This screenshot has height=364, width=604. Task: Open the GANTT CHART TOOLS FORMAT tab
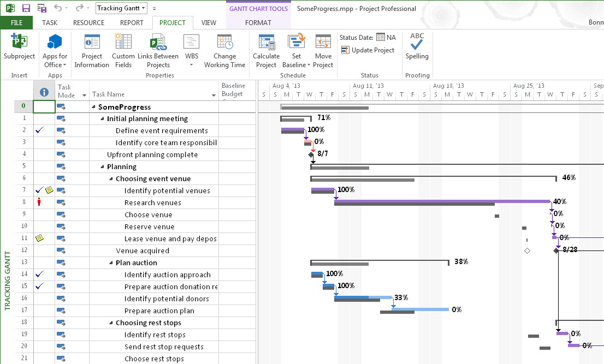pos(258,22)
